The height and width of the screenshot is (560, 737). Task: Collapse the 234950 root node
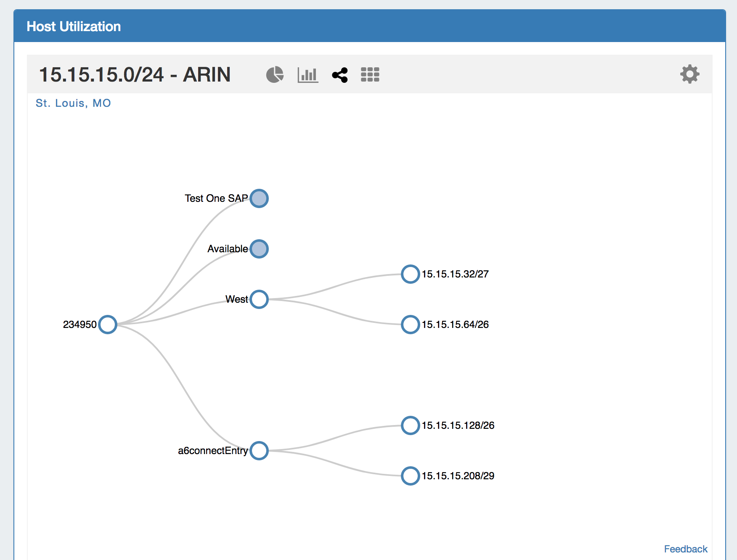click(x=108, y=325)
